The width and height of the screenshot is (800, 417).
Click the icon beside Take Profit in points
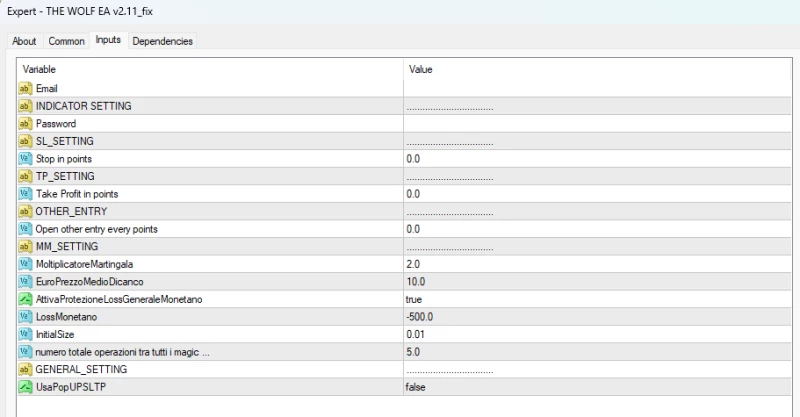25,194
